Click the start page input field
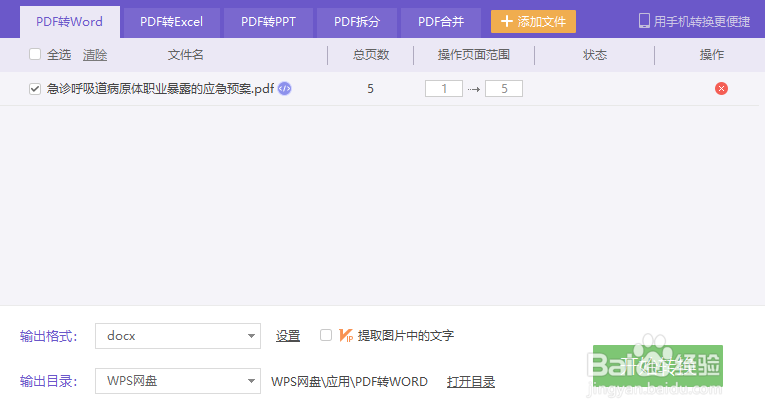The height and width of the screenshot is (416, 765). pyautogui.click(x=443, y=89)
